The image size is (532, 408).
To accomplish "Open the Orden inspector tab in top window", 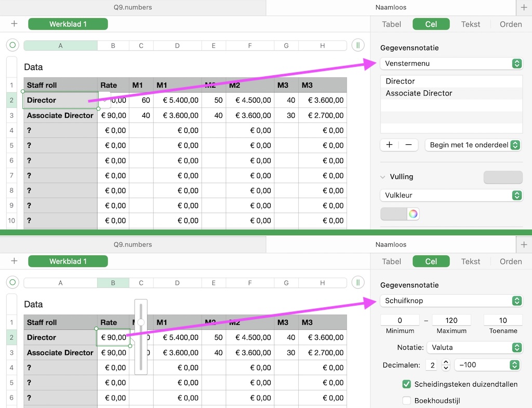I will tap(511, 24).
